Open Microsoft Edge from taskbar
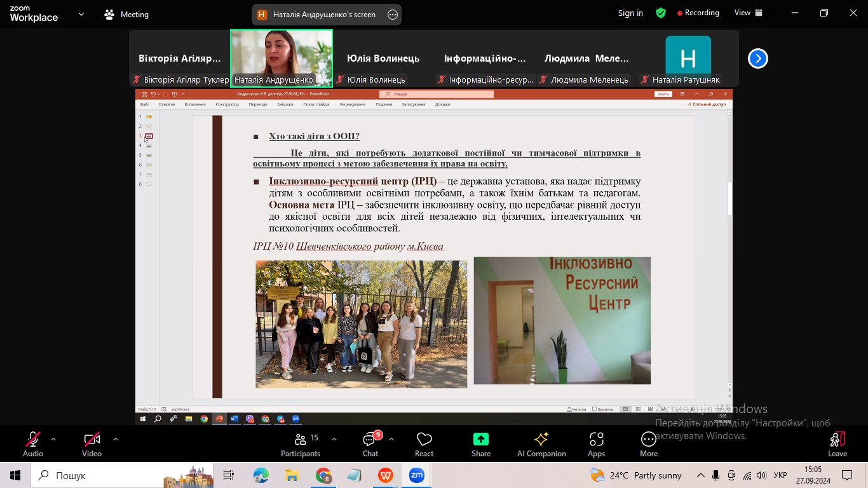 261,475
